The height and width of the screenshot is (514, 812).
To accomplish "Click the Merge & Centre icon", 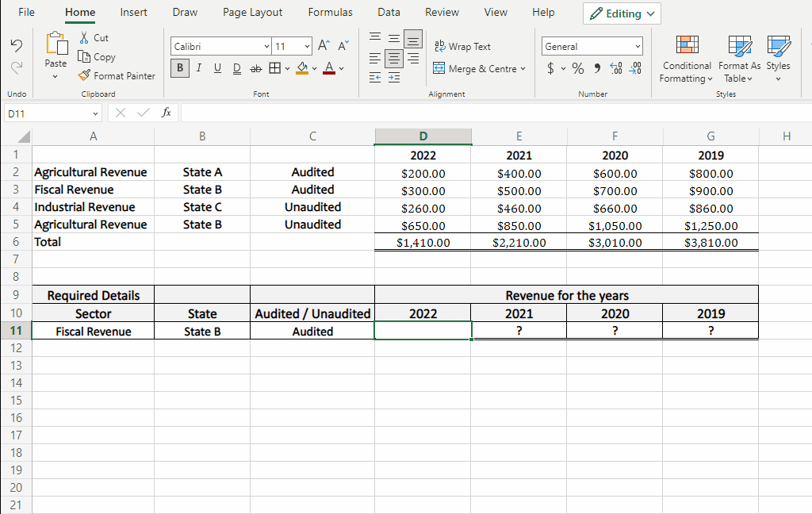I will click(x=439, y=69).
